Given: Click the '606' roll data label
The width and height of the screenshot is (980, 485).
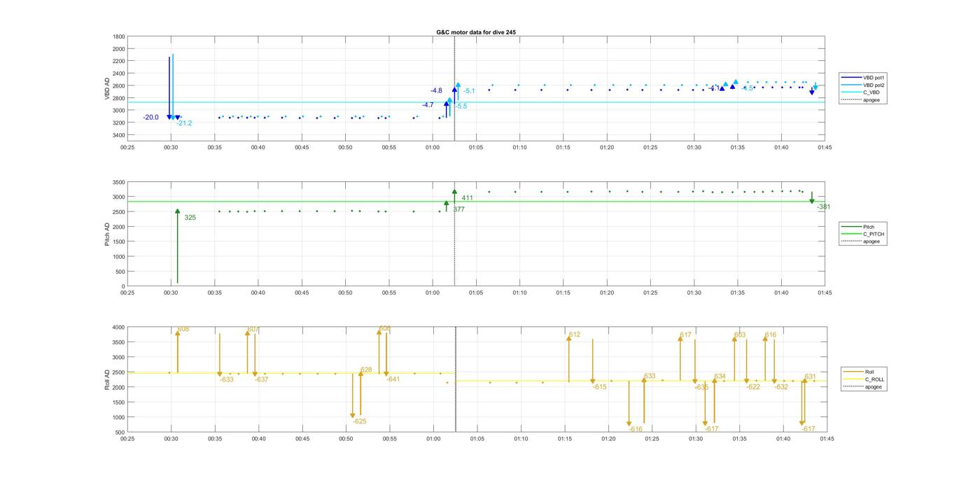Looking at the screenshot, I should click(x=385, y=328).
